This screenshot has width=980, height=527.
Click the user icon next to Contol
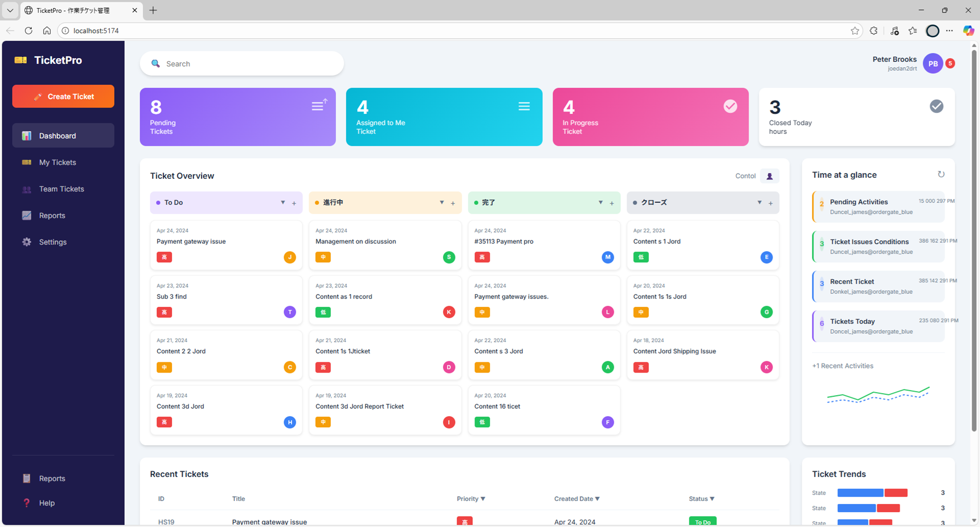(769, 176)
